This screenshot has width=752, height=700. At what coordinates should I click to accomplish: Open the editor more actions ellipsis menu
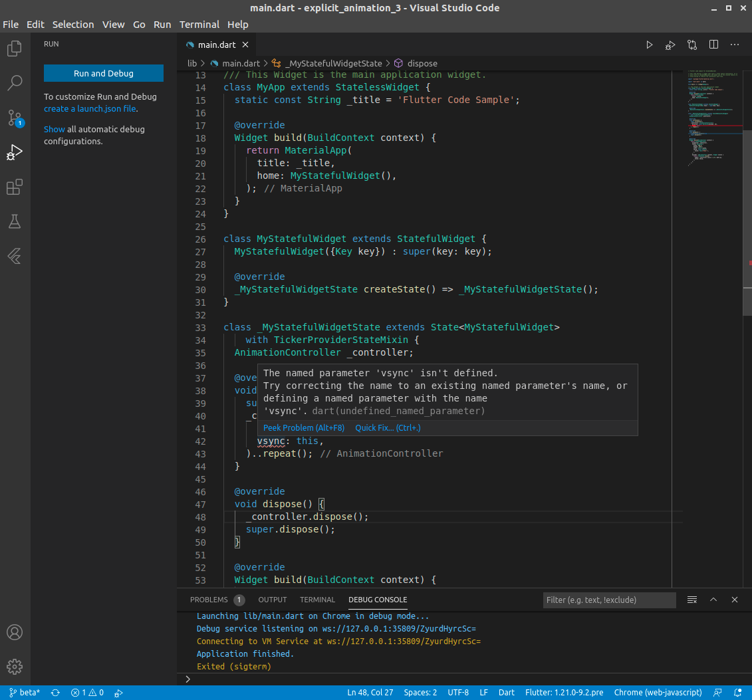(734, 45)
